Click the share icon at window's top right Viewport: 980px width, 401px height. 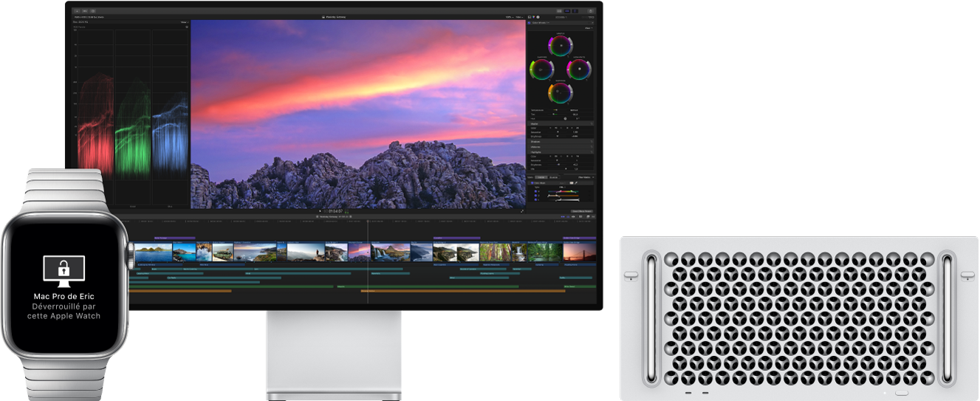pos(590,11)
